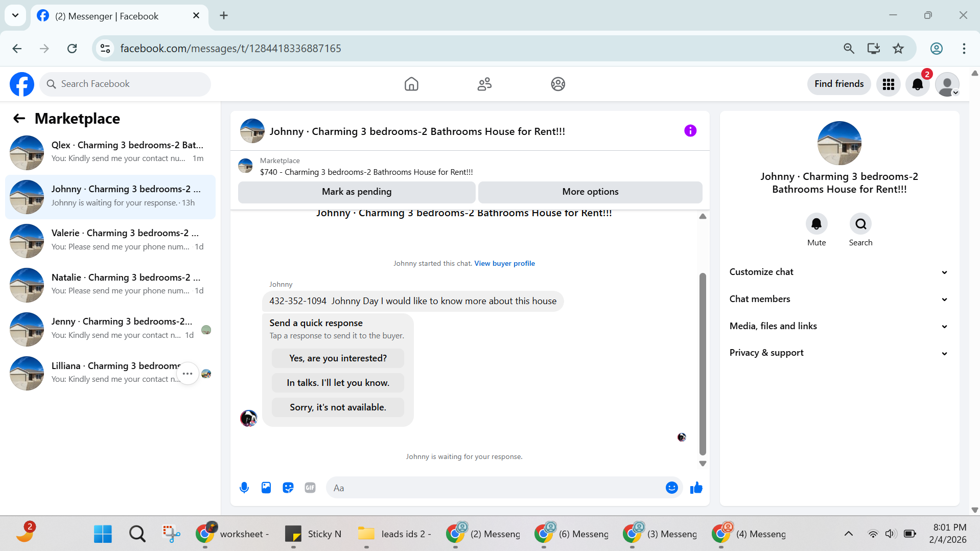Click the Facebook logo icon

point(22,84)
